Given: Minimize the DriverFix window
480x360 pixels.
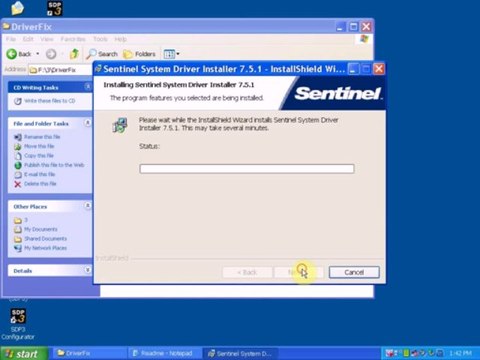Looking at the screenshot, I should tap(340, 27).
